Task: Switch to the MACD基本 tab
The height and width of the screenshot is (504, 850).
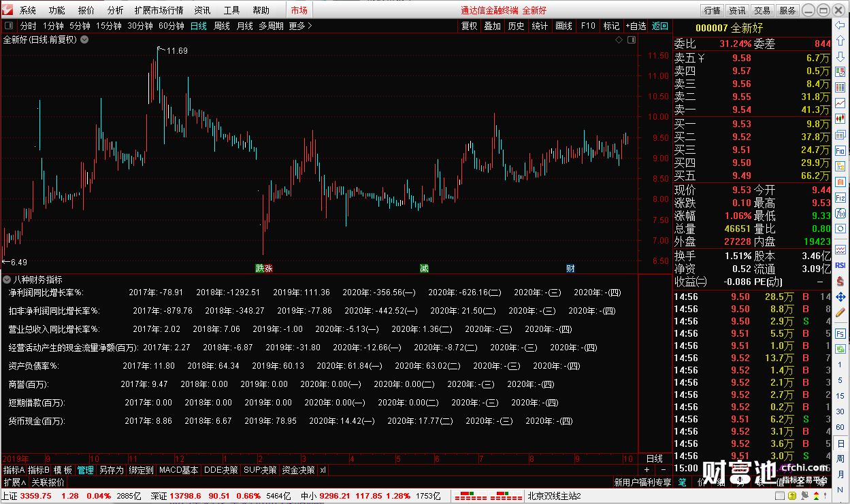Action: coord(178,470)
